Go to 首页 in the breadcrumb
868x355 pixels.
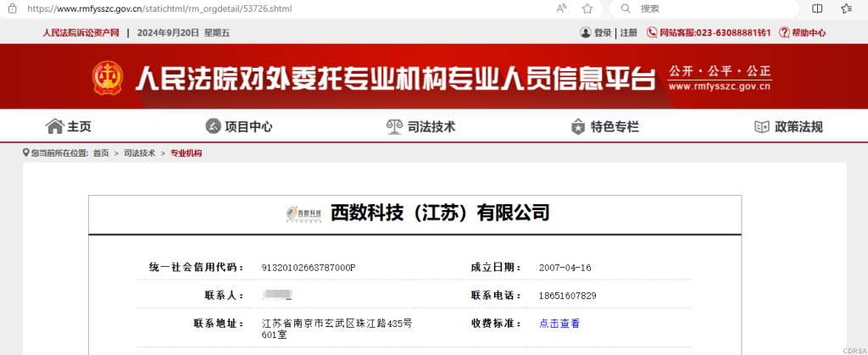tap(101, 153)
